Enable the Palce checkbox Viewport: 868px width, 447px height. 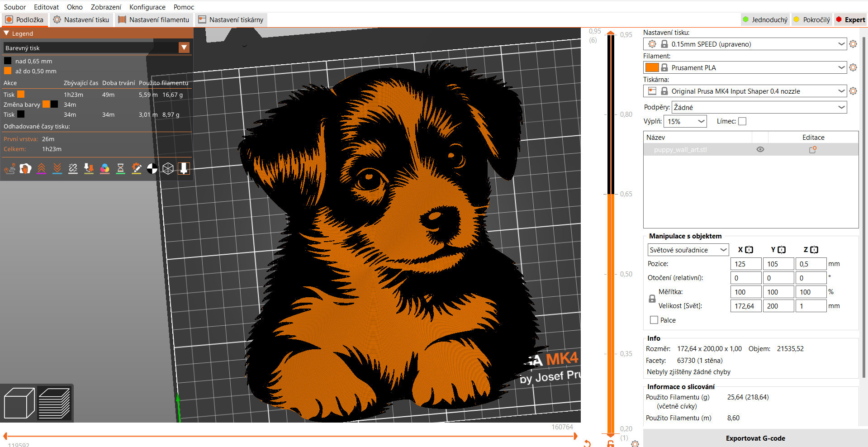coord(653,320)
